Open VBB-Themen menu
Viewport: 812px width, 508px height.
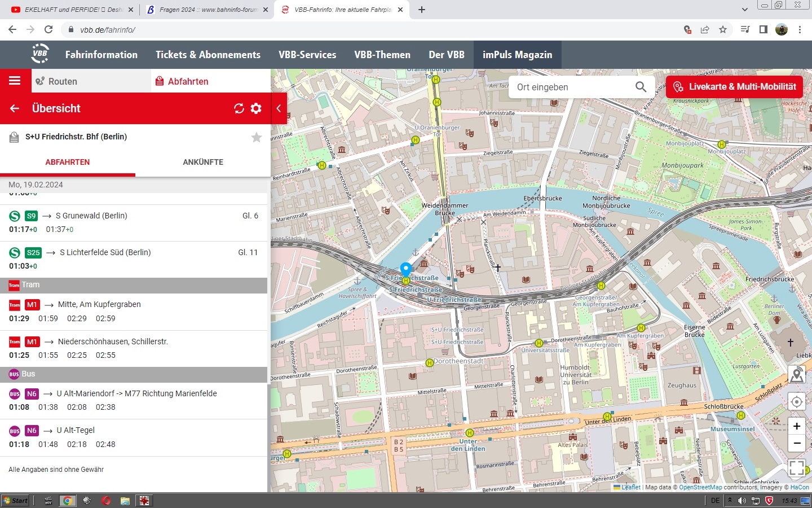tap(382, 55)
